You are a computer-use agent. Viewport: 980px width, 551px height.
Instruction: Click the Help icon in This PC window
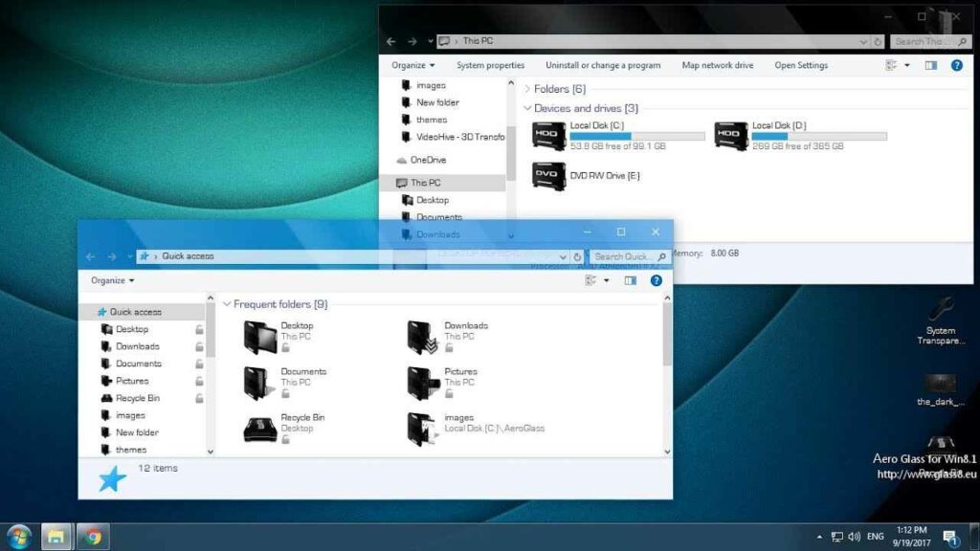tap(958, 64)
